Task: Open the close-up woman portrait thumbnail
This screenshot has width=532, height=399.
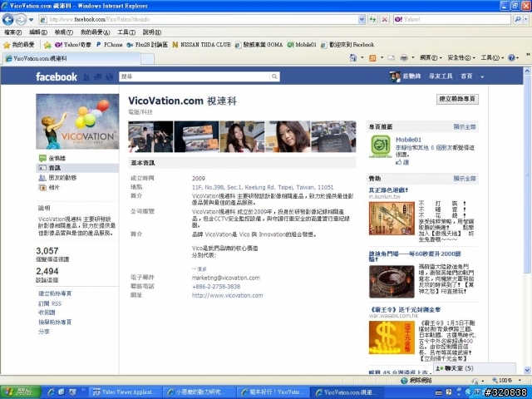Action: pos(288,136)
